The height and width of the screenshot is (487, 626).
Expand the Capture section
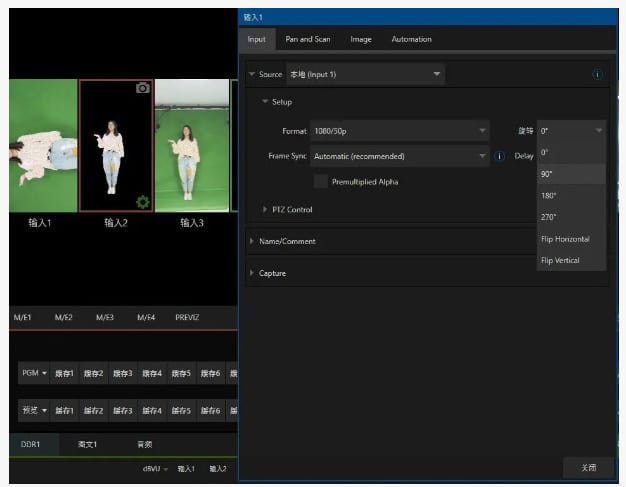(x=272, y=273)
